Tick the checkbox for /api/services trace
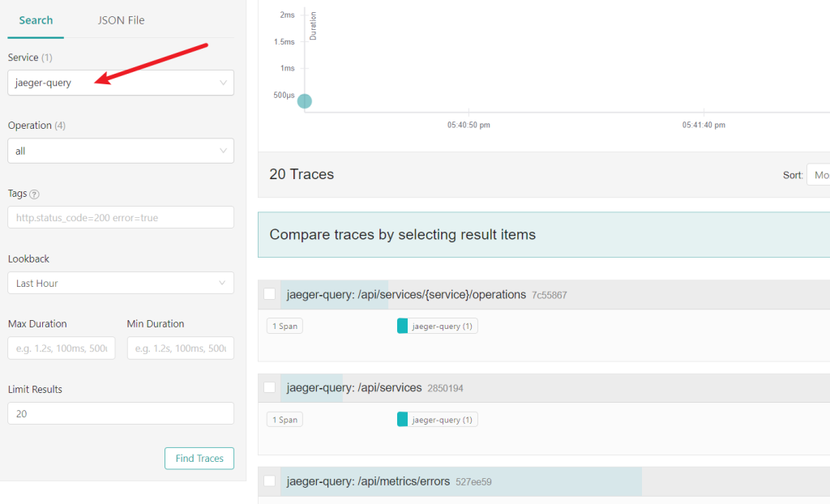830x504 pixels. point(270,387)
